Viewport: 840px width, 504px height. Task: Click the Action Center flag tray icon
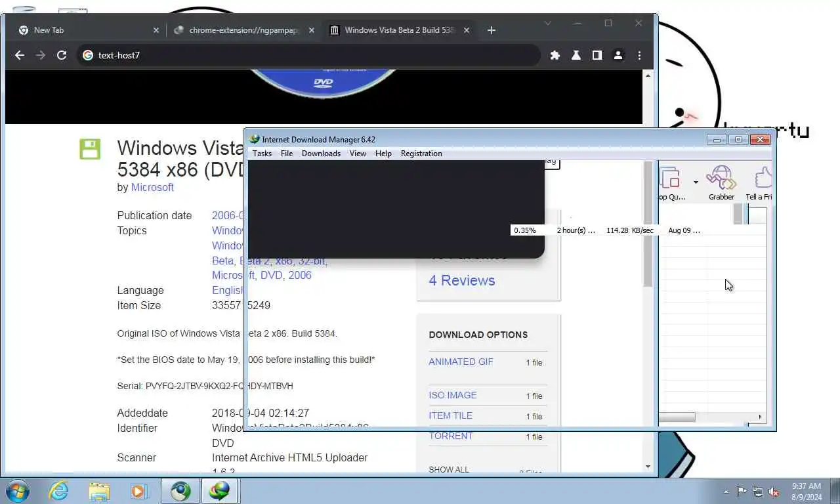pos(742,492)
